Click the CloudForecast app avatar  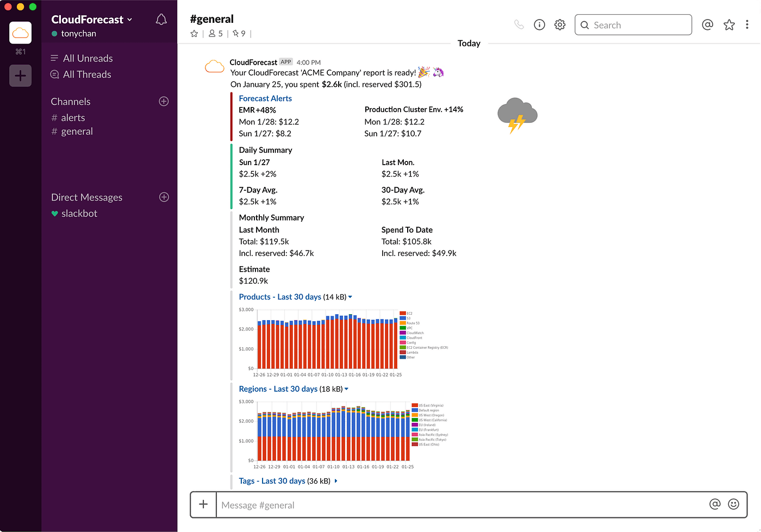coord(215,67)
